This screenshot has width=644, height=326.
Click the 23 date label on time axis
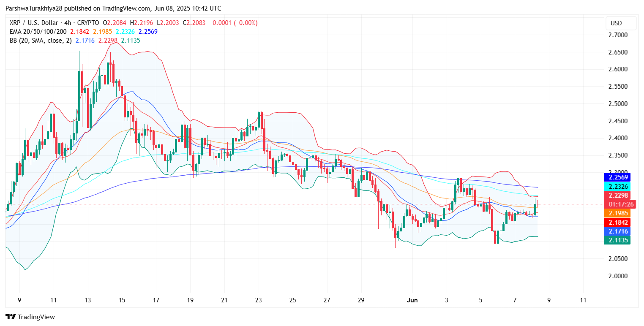coord(259,300)
